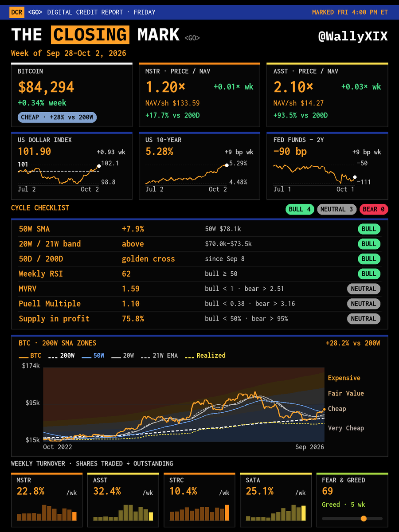Click the US 10-Year value 5.28%
The image size is (399, 532).
click(x=159, y=152)
